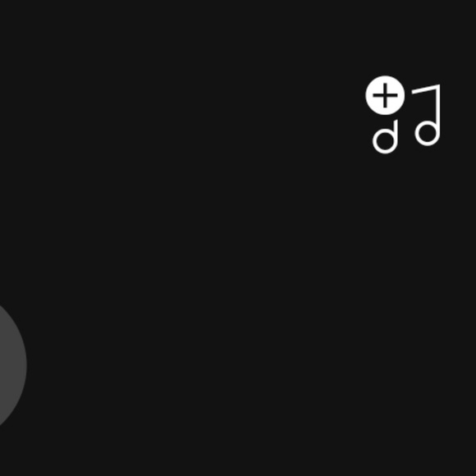Click the small music note below plus
The width and height of the screenshot is (476, 476).
385,137
